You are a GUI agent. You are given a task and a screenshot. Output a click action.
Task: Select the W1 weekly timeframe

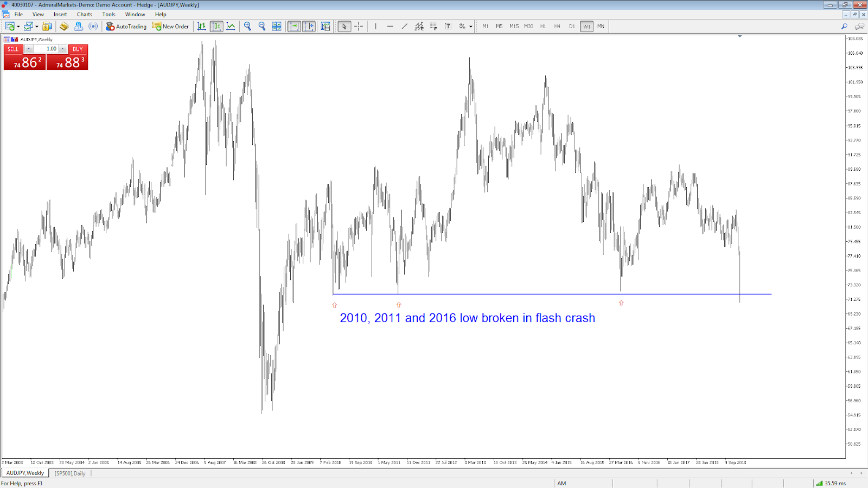(x=586, y=26)
